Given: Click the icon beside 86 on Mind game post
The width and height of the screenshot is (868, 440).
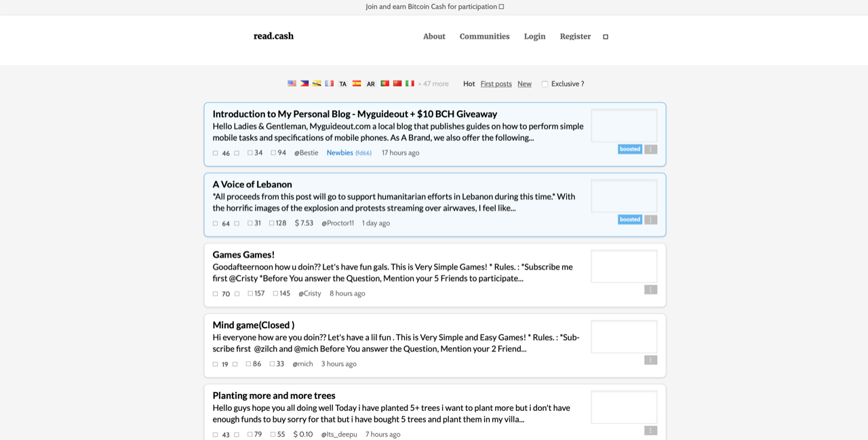Looking at the screenshot, I should (248, 364).
